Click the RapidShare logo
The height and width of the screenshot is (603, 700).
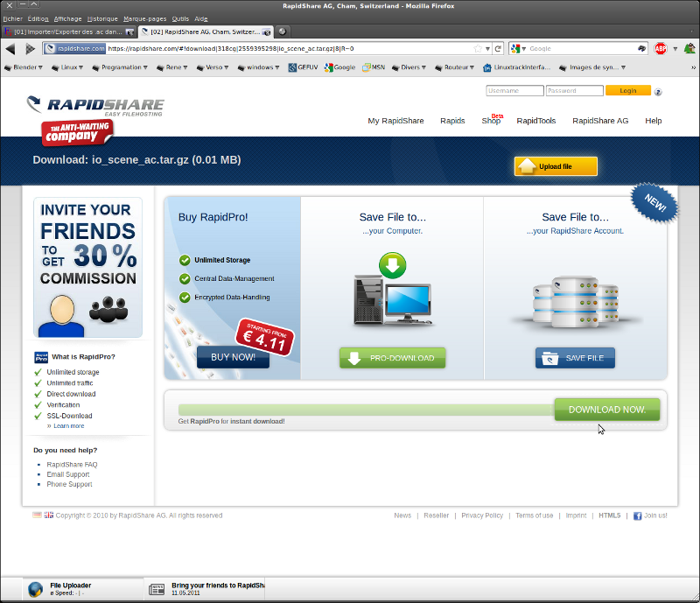[x=95, y=106]
